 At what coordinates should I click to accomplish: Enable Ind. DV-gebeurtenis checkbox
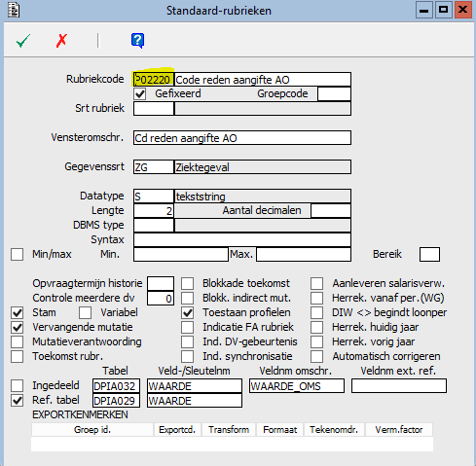pos(187,342)
